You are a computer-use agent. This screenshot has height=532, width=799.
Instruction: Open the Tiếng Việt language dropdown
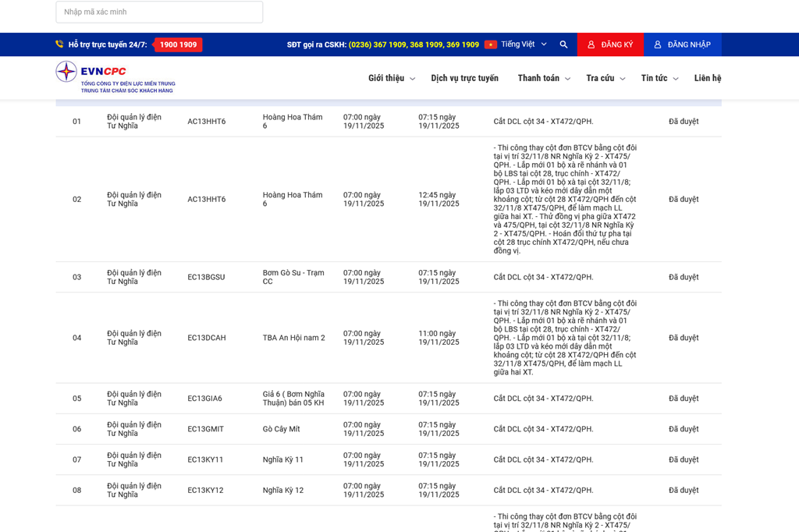(x=523, y=44)
